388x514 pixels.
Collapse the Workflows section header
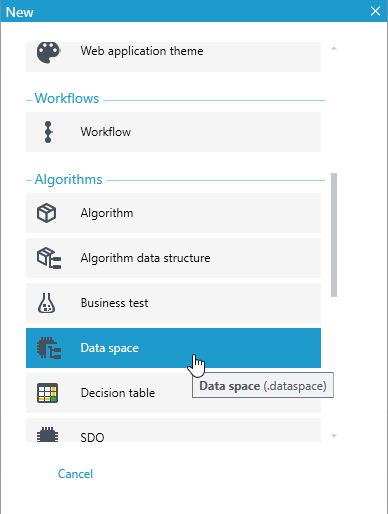click(67, 99)
